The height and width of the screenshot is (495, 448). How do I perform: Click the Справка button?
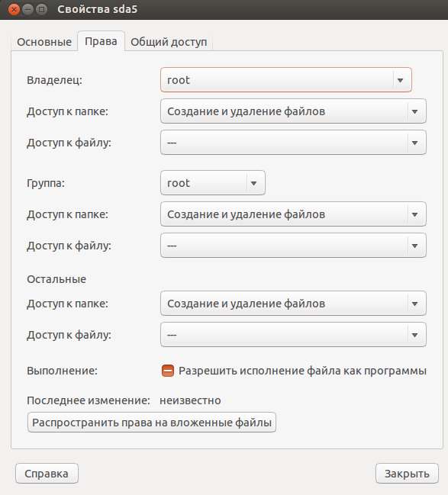47,473
